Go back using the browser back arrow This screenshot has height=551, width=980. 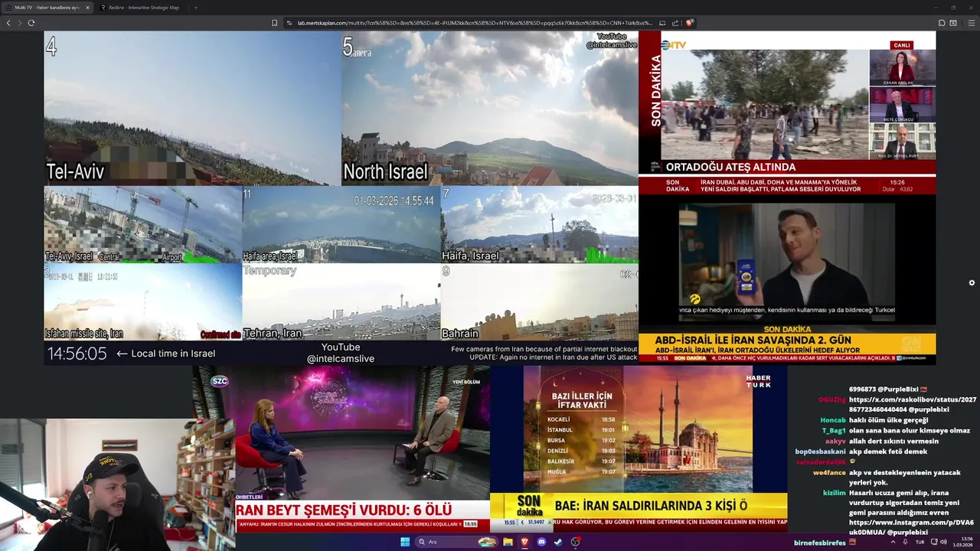pos(8,23)
